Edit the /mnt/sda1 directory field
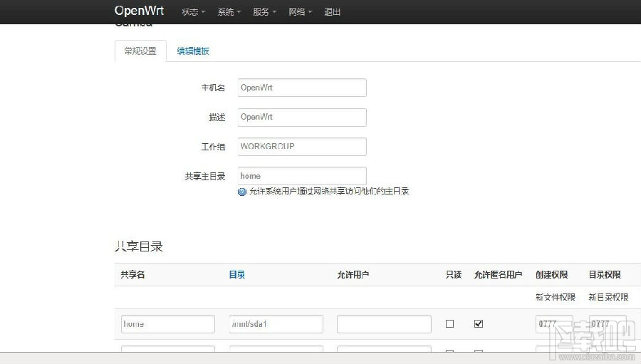Screen dimensions: 641x364 click(276, 324)
